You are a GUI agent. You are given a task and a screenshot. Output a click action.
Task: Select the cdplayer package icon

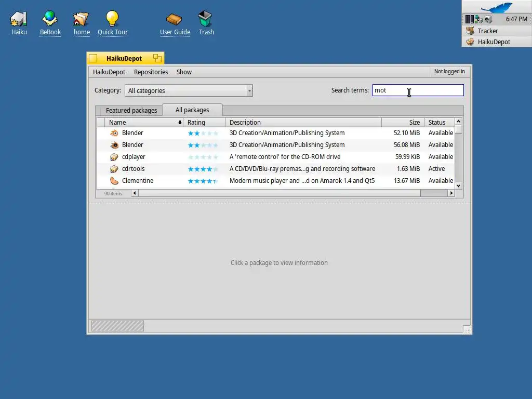click(x=114, y=157)
